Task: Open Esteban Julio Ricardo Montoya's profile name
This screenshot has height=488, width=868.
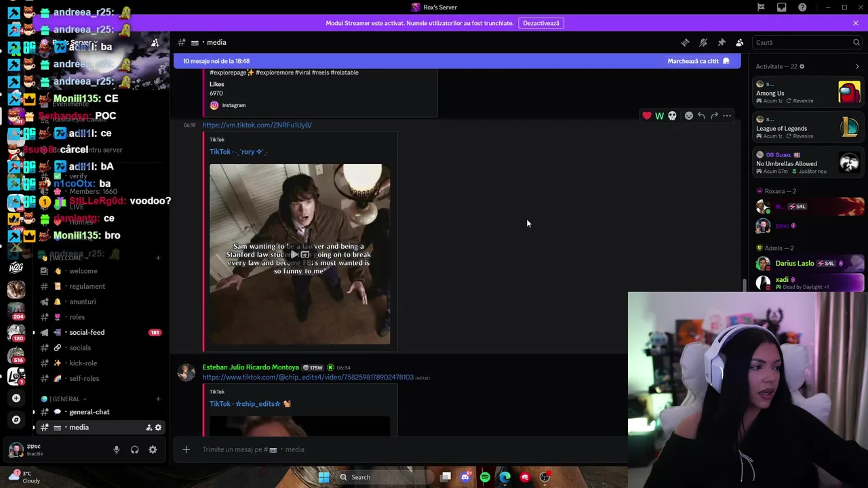Action: point(250,367)
